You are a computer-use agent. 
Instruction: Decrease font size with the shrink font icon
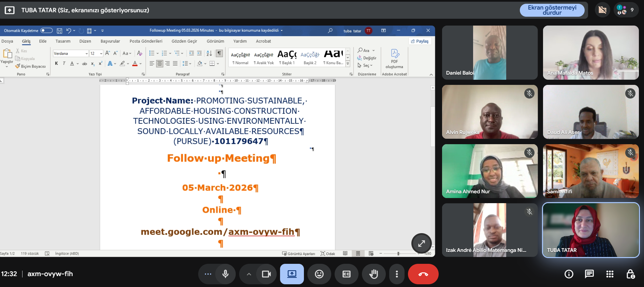(115, 53)
